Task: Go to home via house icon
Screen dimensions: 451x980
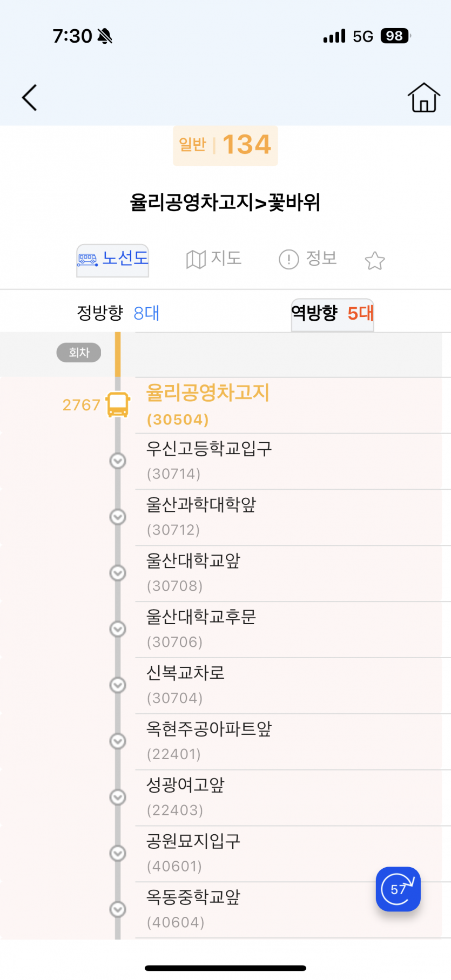Action: click(423, 98)
